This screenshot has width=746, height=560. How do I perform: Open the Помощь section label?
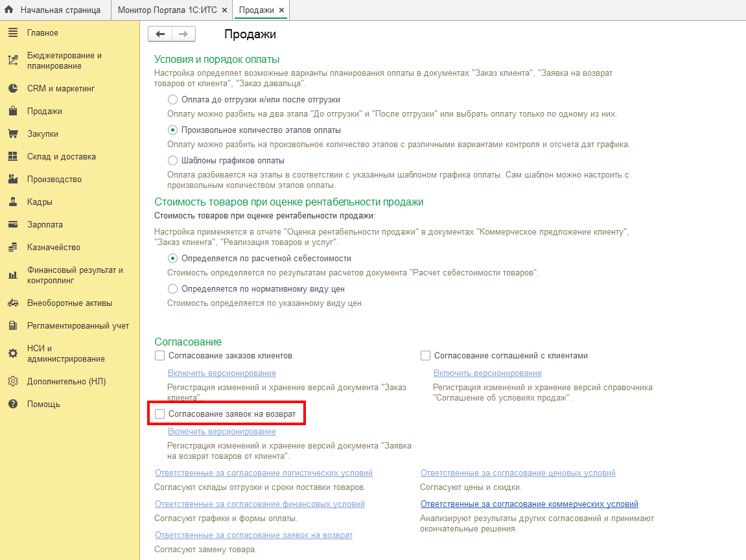tap(43, 404)
